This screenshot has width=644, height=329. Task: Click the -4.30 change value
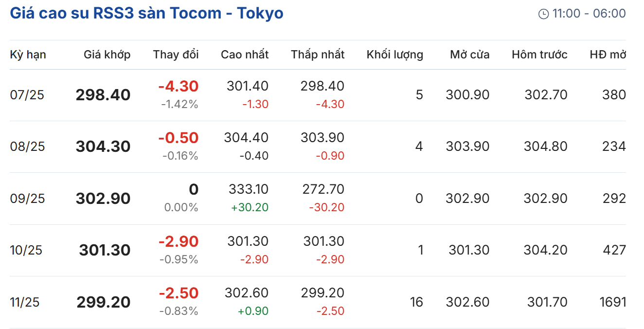(178, 87)
